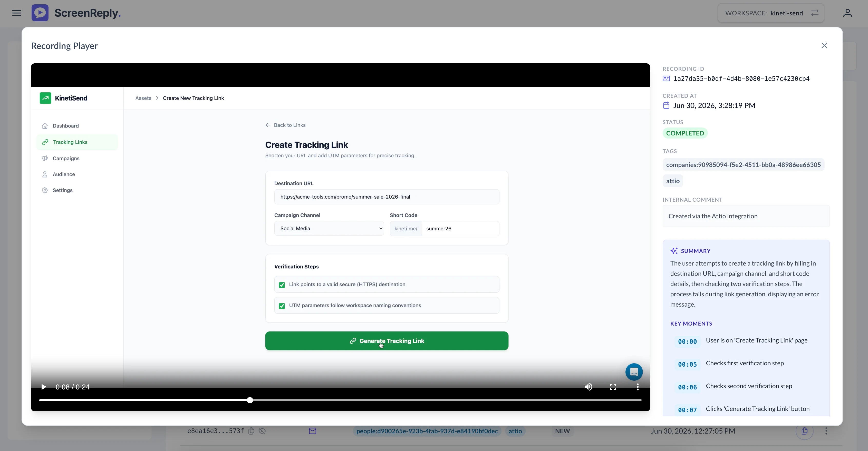The height and width of the screenshot is (451, 868).
Task: Enter fullscreen video mode
Action: pyautogui.click(x=613, y=387)
